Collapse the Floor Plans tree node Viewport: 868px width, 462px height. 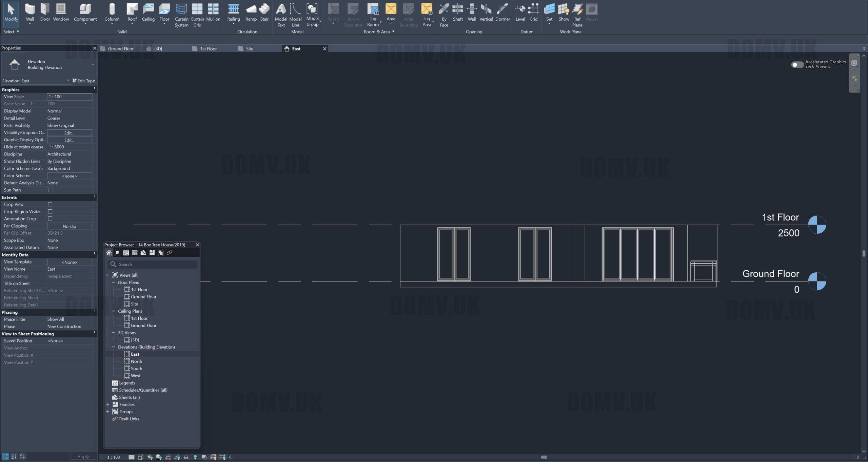pyautogui.click(x=114, y=282)
